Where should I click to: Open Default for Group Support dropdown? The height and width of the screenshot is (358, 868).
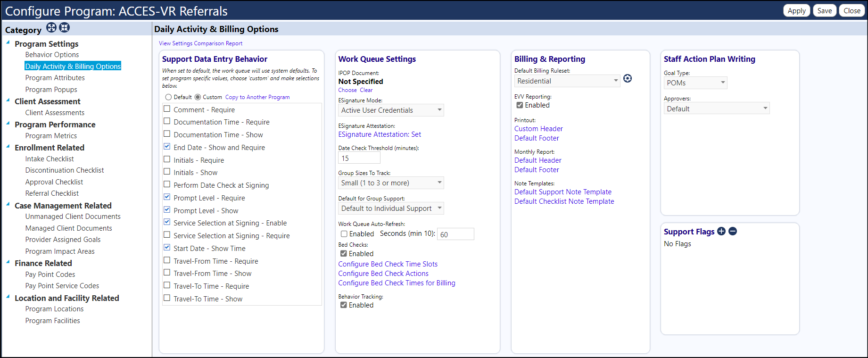pyautogui.click(x=391, y=208)
